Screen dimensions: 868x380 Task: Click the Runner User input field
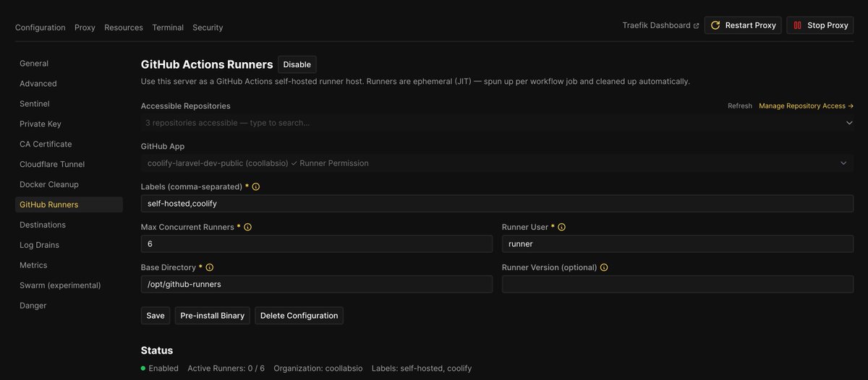678,244
